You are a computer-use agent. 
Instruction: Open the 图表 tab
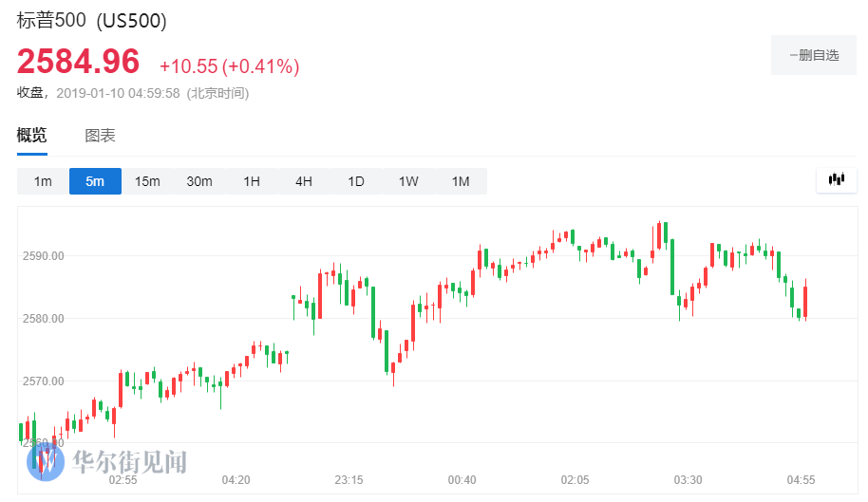[100, 136]
